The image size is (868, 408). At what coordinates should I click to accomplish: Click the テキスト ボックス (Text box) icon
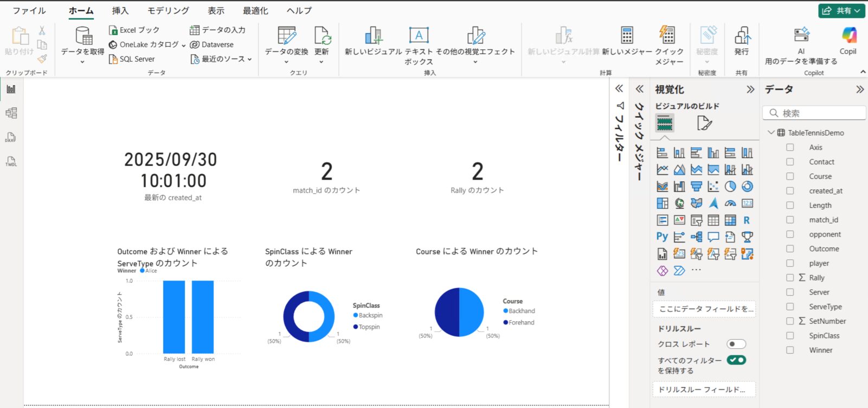419,36
